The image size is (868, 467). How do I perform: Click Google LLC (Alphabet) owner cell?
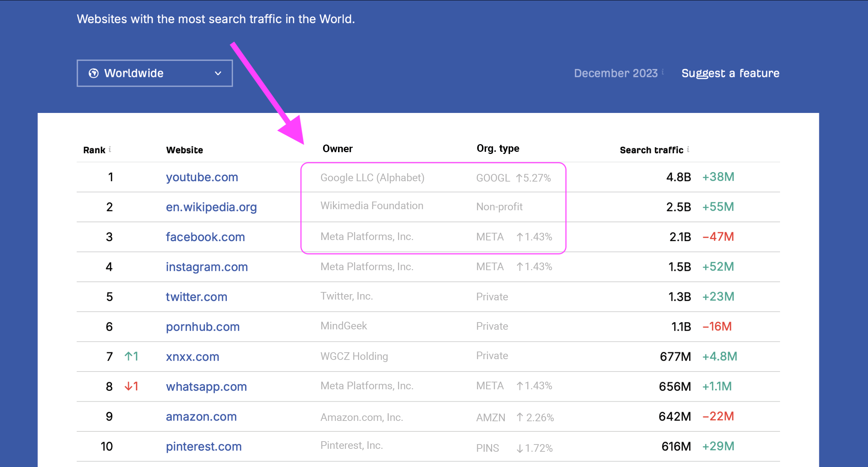tap(372, 178)
